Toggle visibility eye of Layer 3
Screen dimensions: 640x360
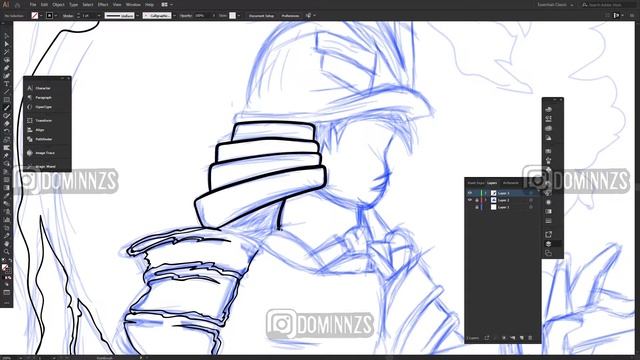pos(470,193)
